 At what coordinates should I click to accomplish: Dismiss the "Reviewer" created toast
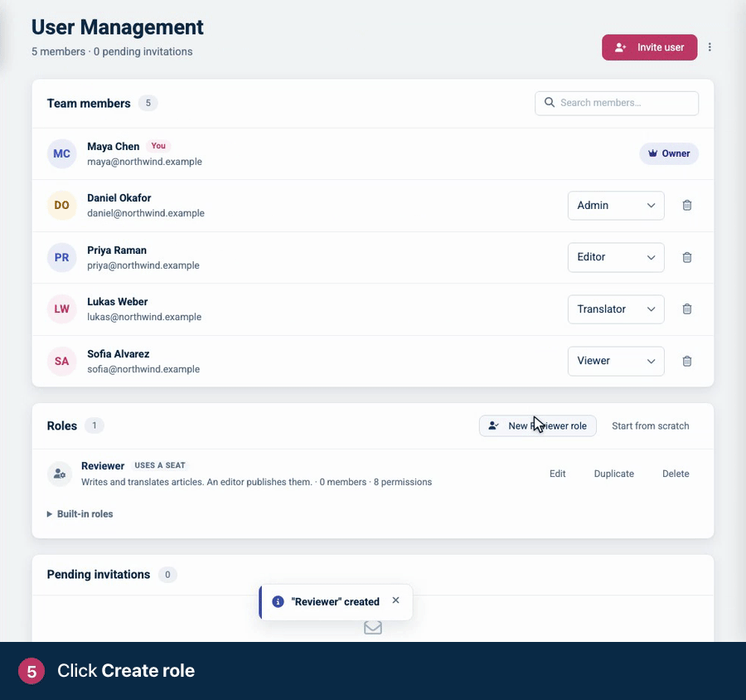tap(395, 600)
